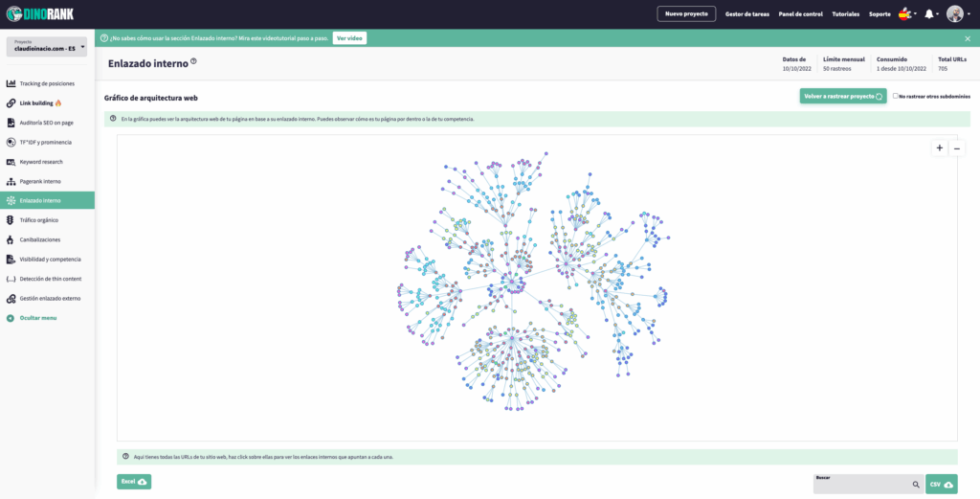Viewport: 980px width, 499px height.
Task: Close the green video tutorial banner
Action: [x=968, y=38]
